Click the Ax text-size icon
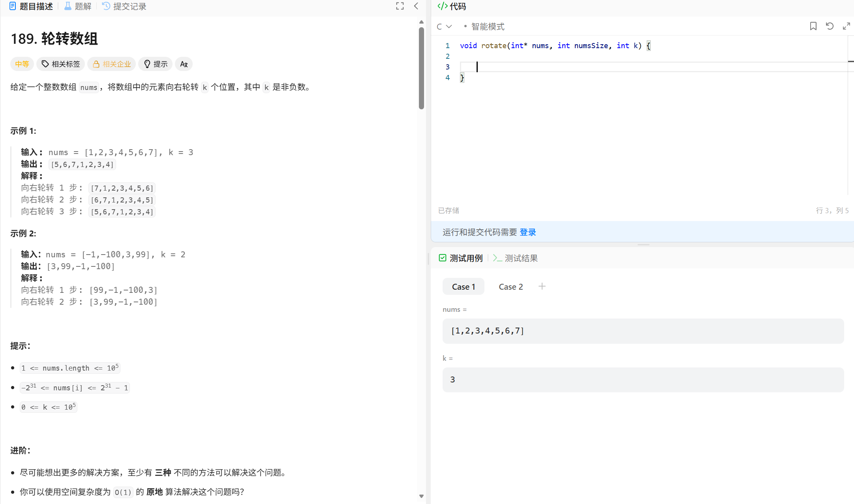 point(183,64)
